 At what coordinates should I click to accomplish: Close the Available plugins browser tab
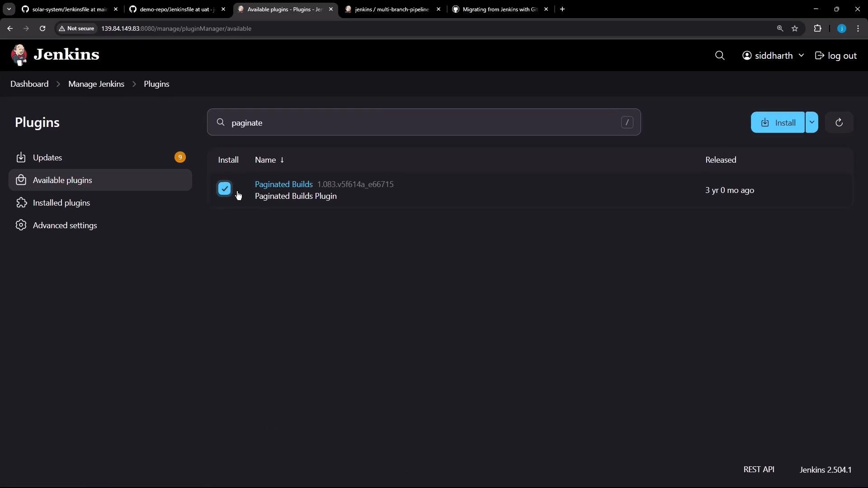[331, 9]
